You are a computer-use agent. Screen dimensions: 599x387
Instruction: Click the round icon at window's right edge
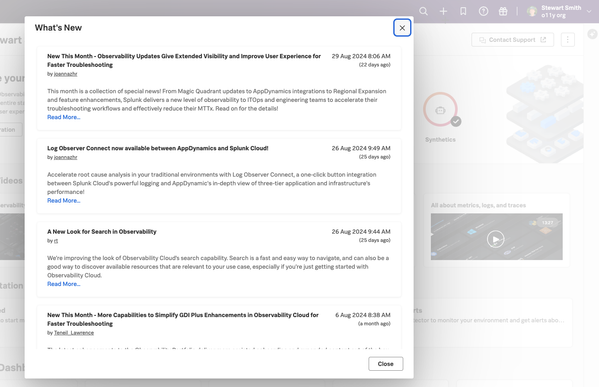point(593,34)
